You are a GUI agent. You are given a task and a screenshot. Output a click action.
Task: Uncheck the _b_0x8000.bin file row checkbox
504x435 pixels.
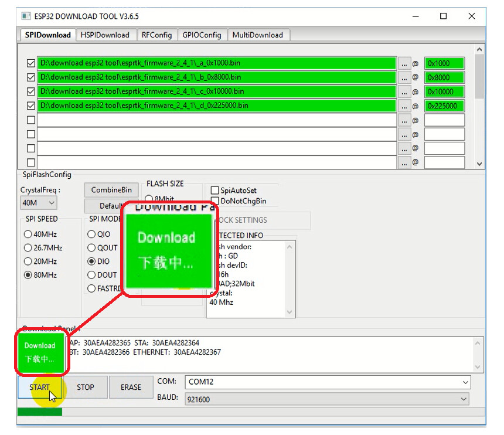click(31, 77)
